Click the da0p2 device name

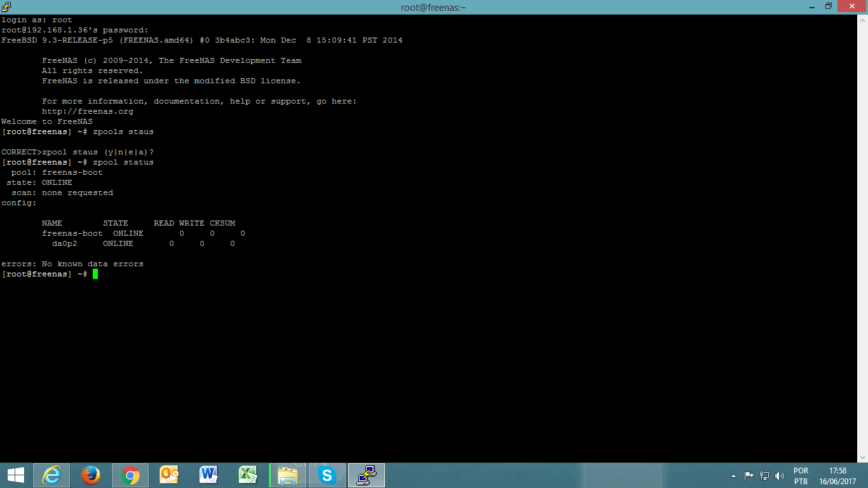[x=65, y=243]
